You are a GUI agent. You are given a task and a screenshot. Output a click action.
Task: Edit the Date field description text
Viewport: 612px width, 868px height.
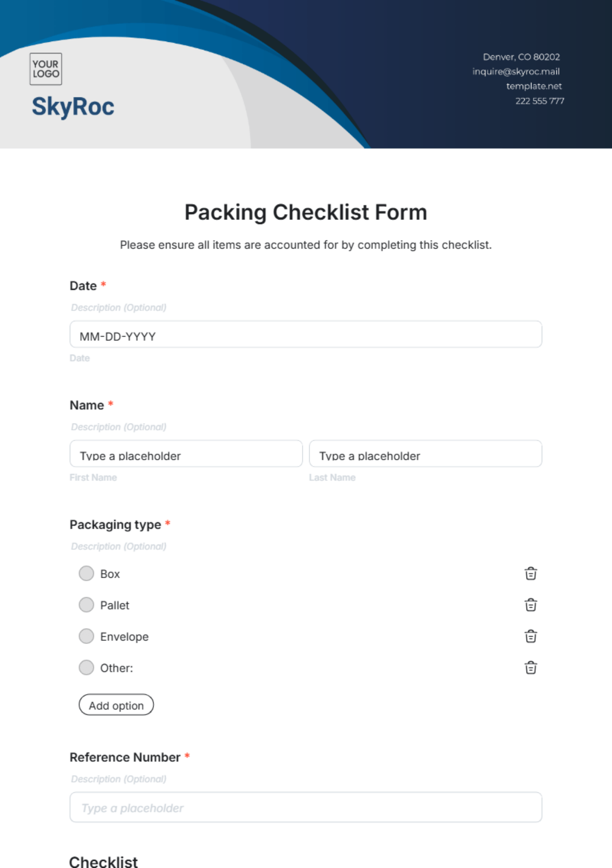click(x=119, y=308)
